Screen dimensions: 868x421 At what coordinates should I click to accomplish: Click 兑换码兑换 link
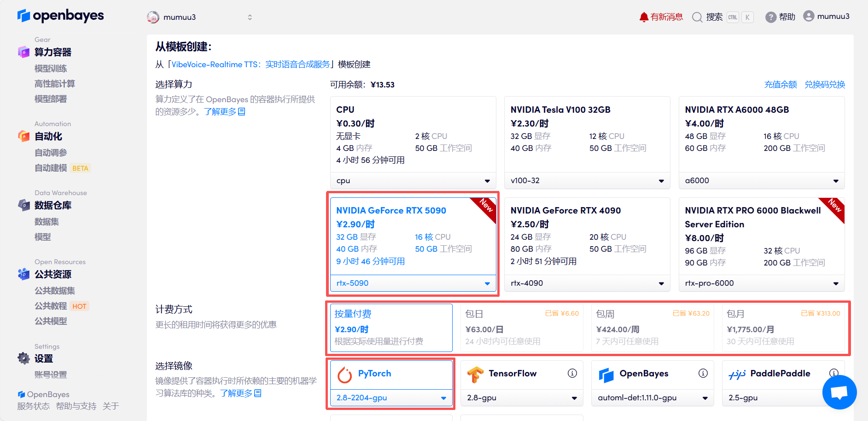[x=825, y=85]
